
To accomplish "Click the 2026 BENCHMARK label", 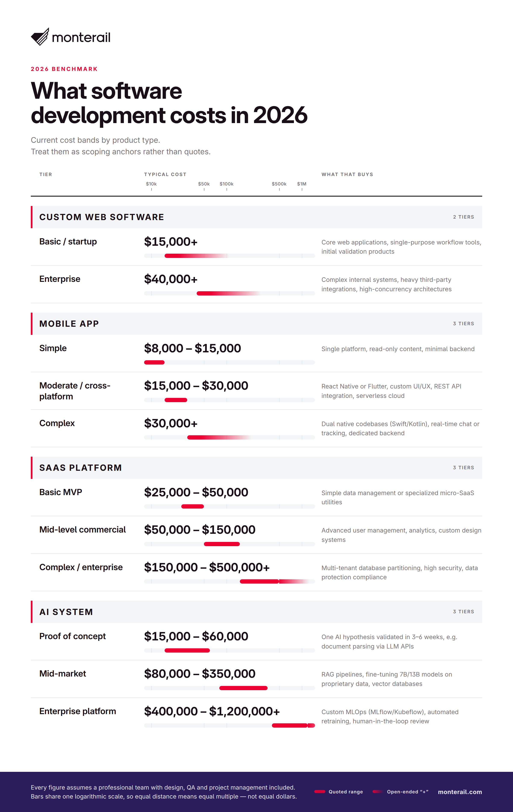I will (64, 69).
